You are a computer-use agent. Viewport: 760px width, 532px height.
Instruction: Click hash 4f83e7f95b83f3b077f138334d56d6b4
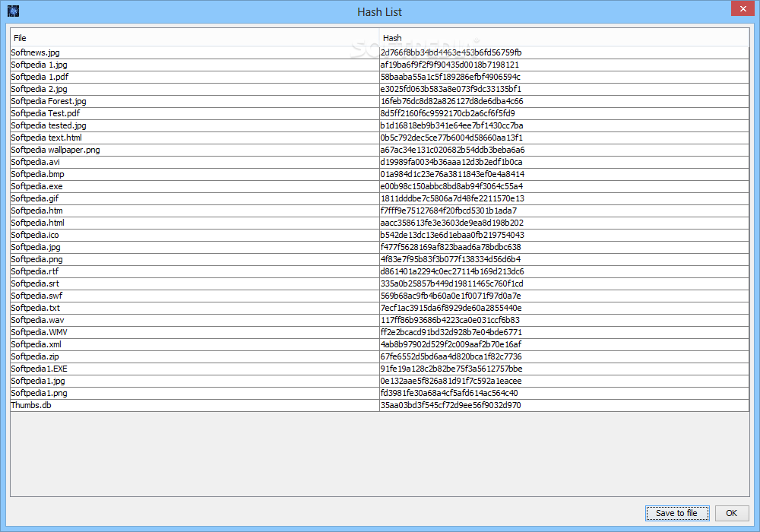coord(451,259)
